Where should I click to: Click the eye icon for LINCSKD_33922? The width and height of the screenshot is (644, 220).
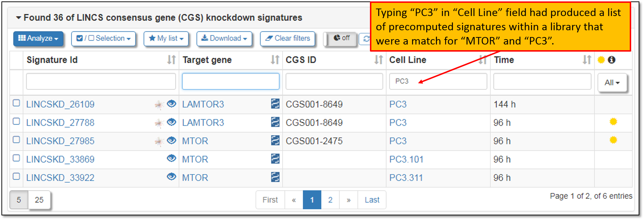pyautogui.click(x=171, y=177)
